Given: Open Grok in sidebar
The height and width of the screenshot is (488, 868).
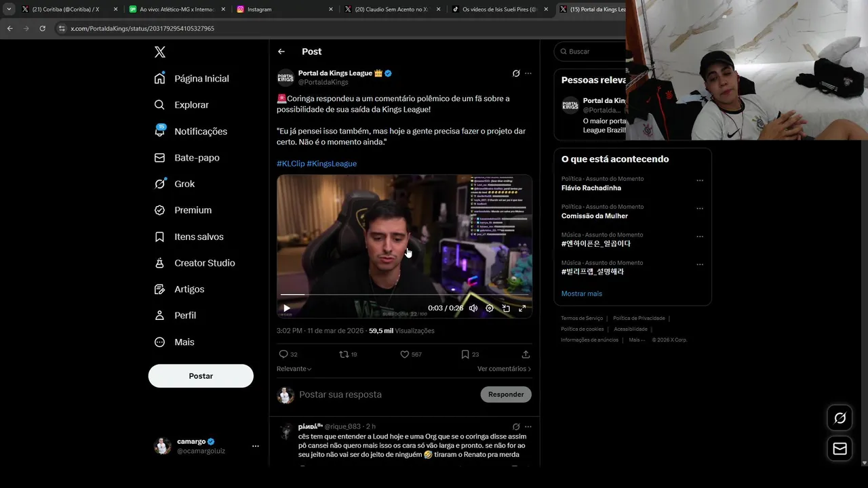Looking at the screenshot, I should point(174,184).
